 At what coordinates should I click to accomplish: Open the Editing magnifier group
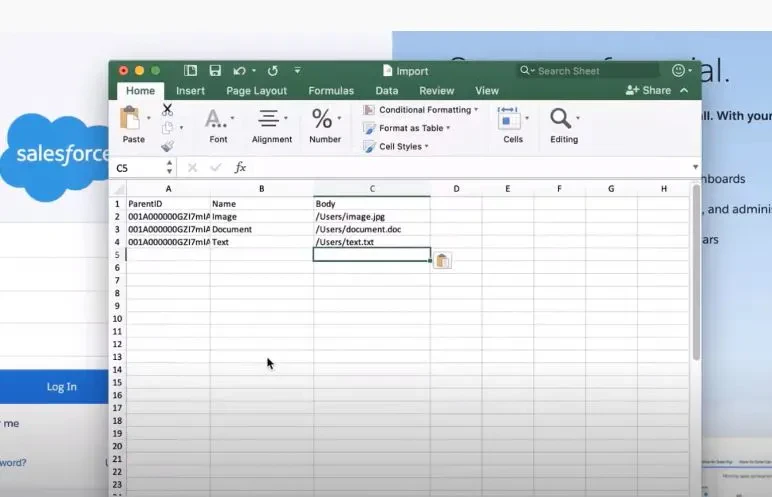pos(564,126)
